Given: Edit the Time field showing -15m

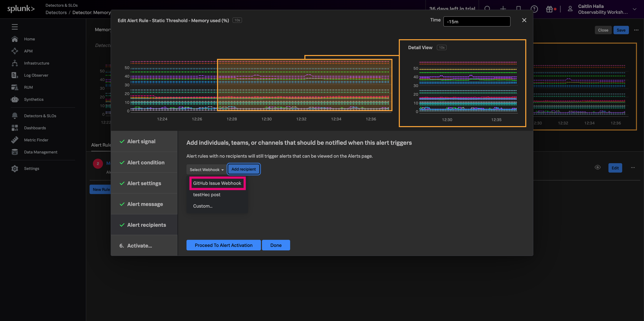Looking at the screenshot, I should point(476,21).
